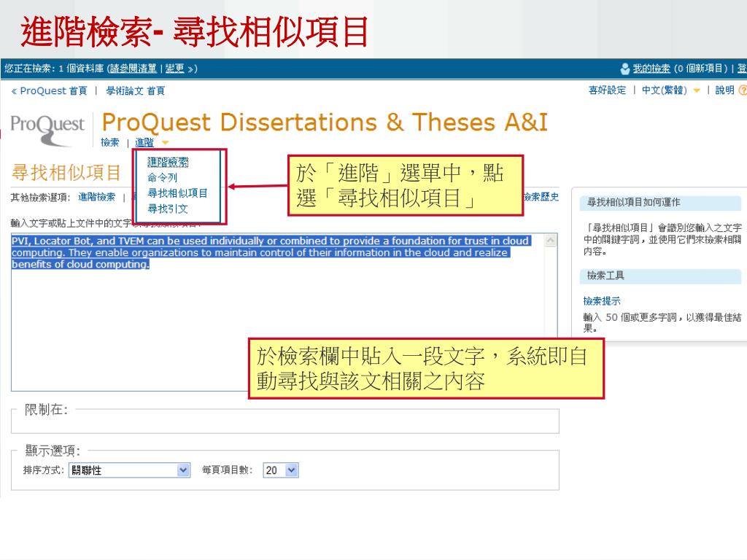Open the 我的檢索 link
The width and height of the screenshot is (747, 560).
pos(651,69)
